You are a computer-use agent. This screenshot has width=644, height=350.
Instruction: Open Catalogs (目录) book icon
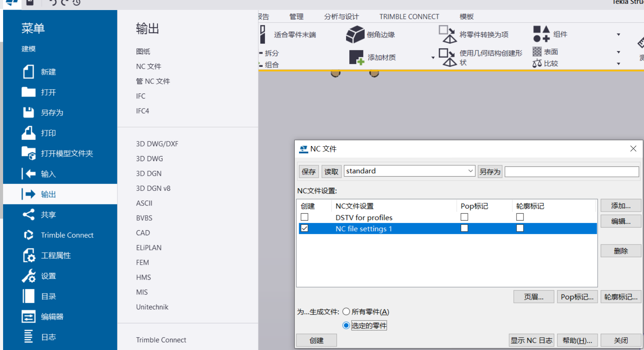click(x=29, y=296)
